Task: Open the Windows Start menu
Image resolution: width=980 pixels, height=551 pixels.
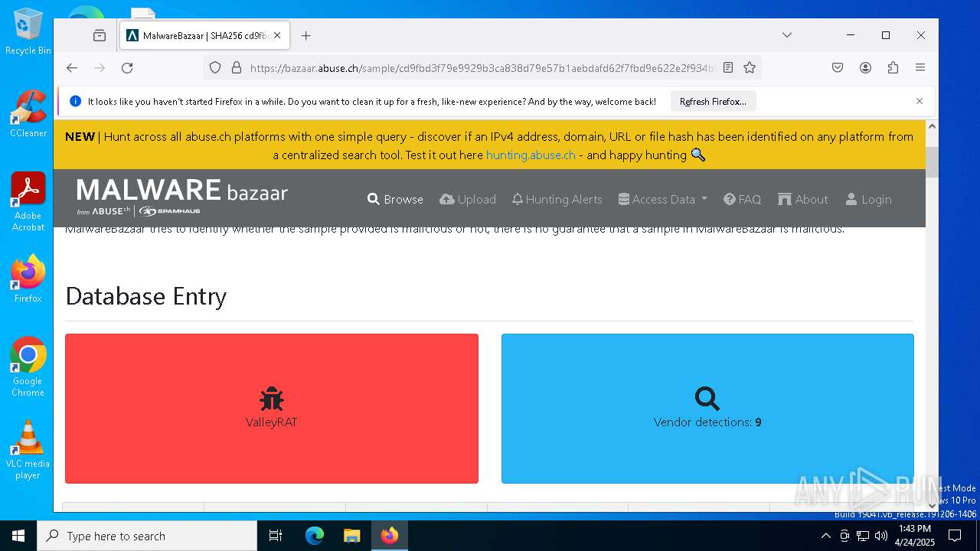Action: (x=18, y=536)
